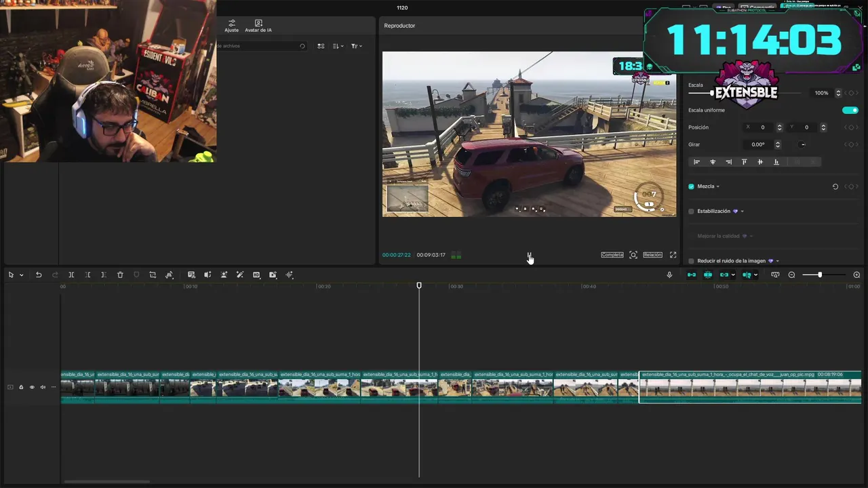The width and height of the screenshot is (868, 488).
Task: Click the fullscreen icon in player
Action: tap(673, 255)
